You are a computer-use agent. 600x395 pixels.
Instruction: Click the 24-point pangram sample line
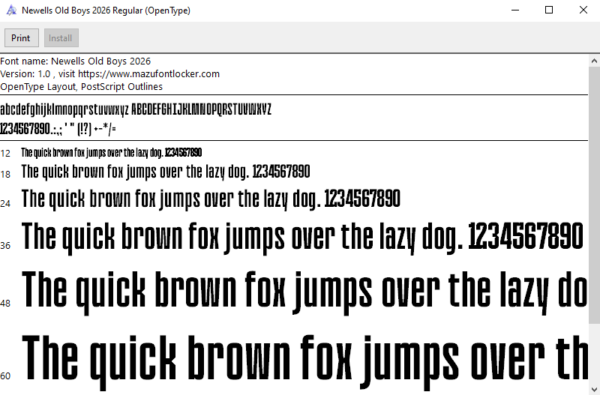211,199
